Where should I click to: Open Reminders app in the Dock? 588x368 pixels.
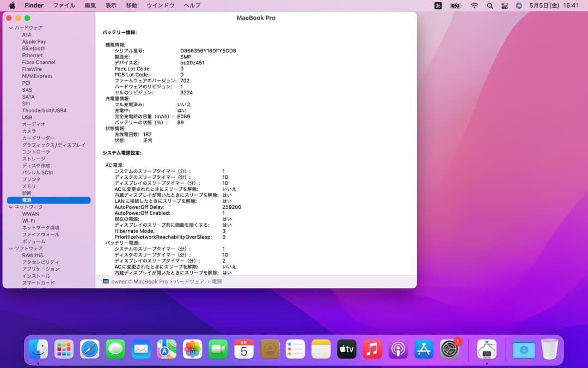[295, 349]
